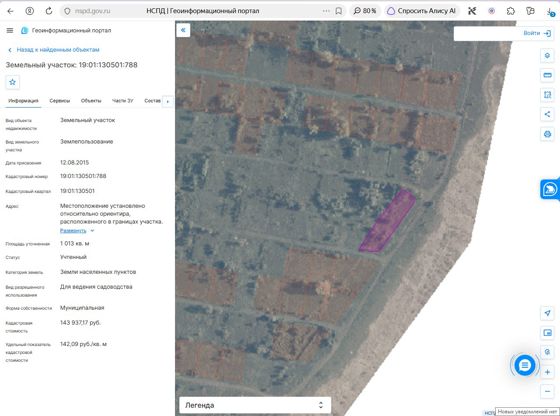Click the Муниципальная ownership value

[82, 308]
